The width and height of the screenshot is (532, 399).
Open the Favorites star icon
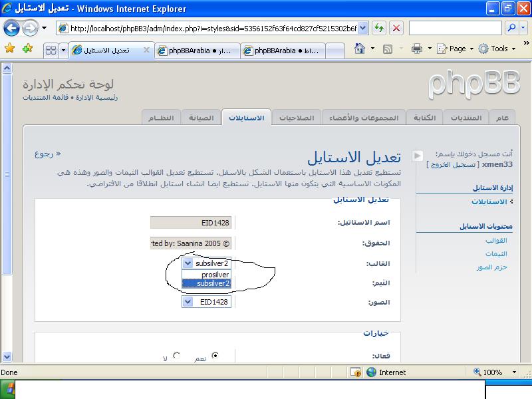coord(9,49)
